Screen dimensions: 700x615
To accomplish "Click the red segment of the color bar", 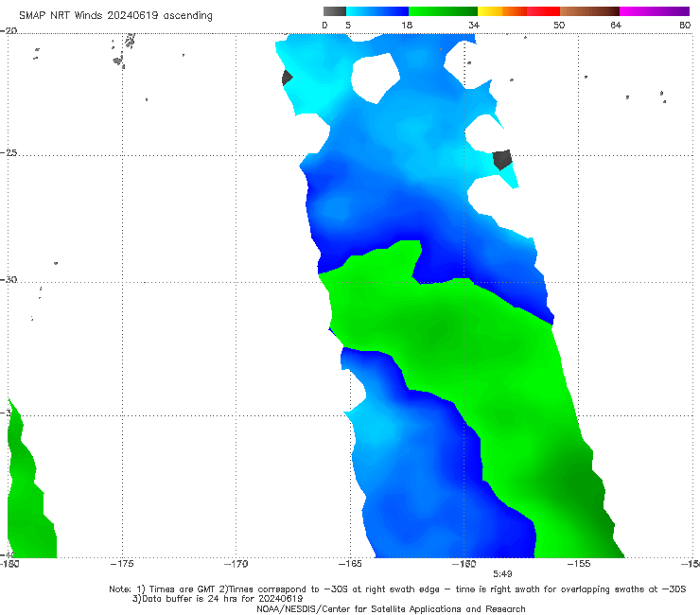I will click(x=543, y=11).
